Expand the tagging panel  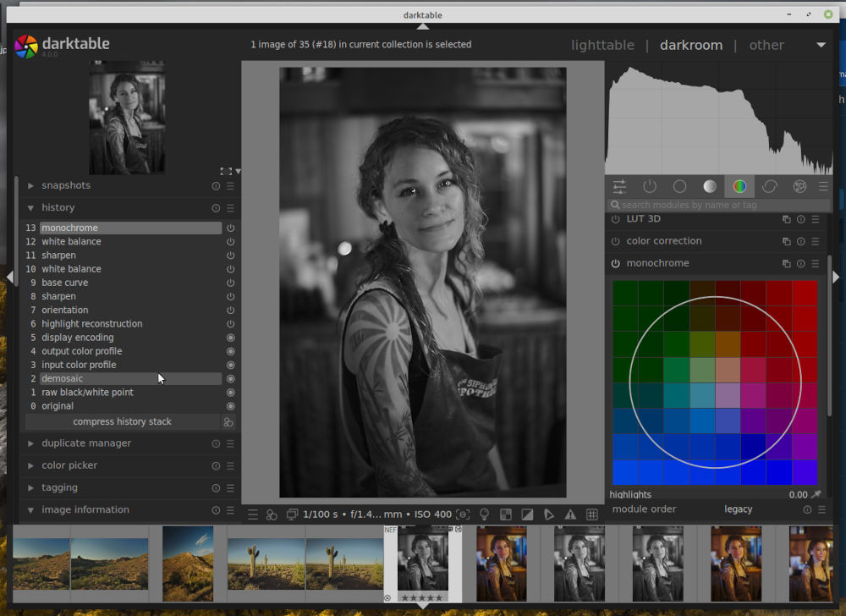coord(30,487)
